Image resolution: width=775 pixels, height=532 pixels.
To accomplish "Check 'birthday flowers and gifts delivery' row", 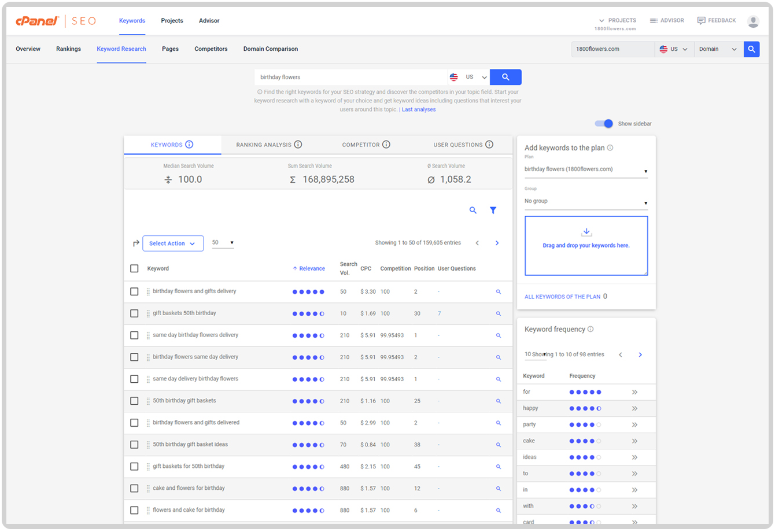I will 134,291.
